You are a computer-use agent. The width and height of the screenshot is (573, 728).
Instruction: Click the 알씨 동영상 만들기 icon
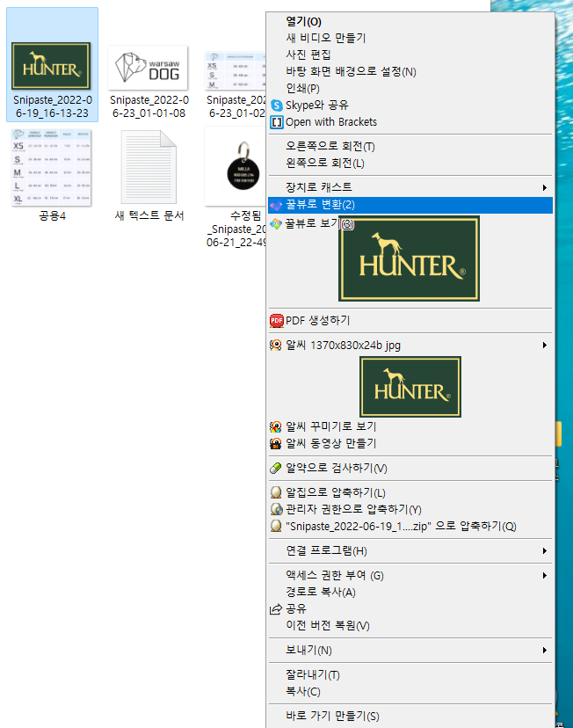click(x=276, y=443)
